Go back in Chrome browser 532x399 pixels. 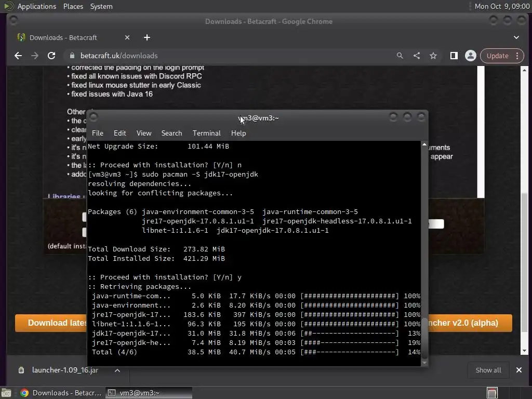point(18,56)
